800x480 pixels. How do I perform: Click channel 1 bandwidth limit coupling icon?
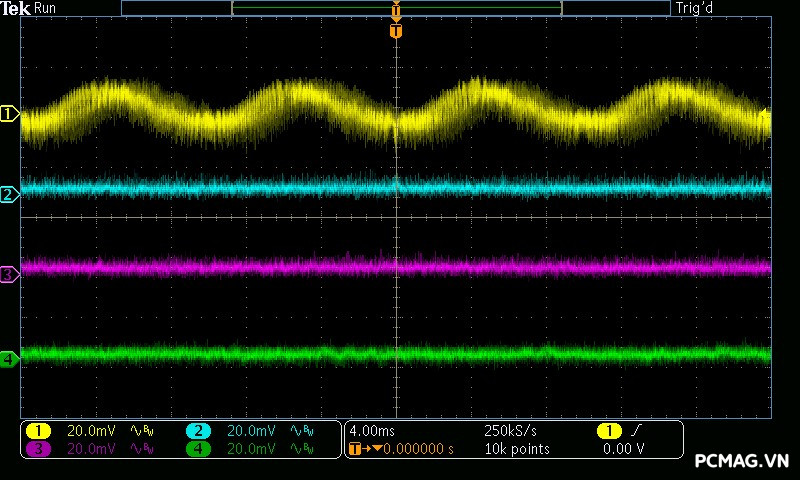tap(141, 430)
